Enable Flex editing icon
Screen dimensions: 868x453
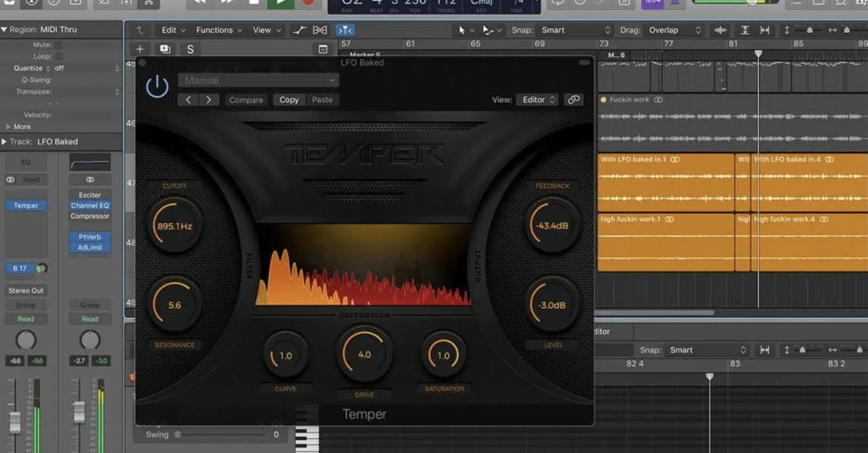click(x=320, y=30)
